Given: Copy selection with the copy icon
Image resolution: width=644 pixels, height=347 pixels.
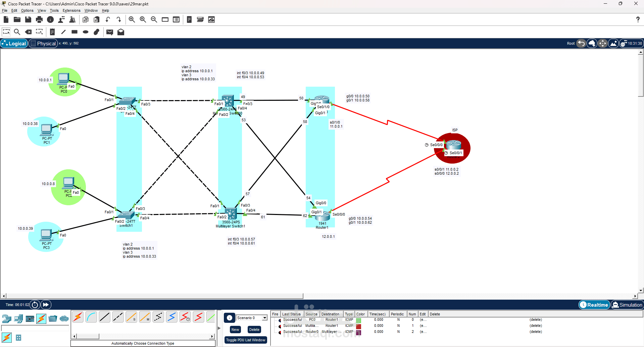Looking at the screenshot, I should (86, 19).
